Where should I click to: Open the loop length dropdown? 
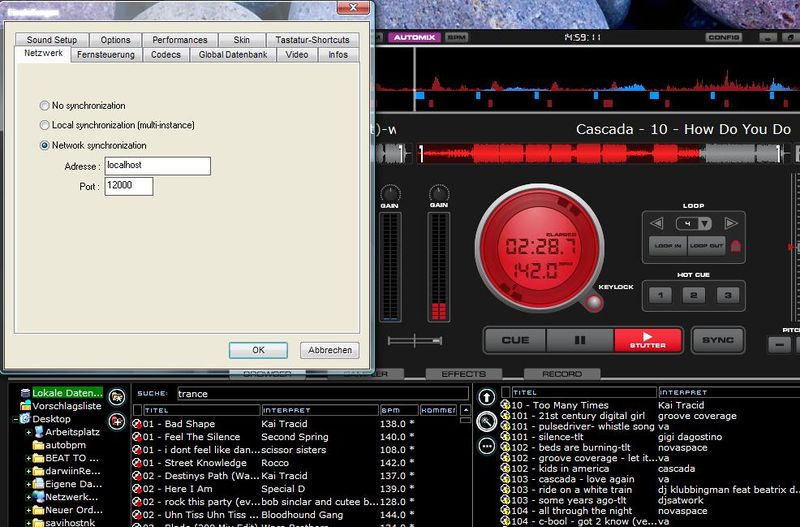point(704,223)
